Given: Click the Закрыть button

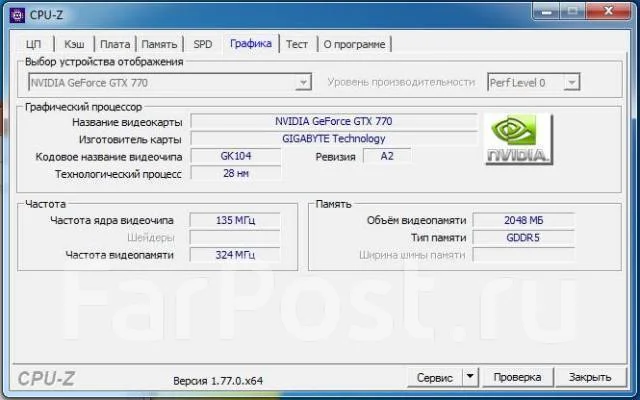Looking at the screenshot, I should click(x=590, y=377).
